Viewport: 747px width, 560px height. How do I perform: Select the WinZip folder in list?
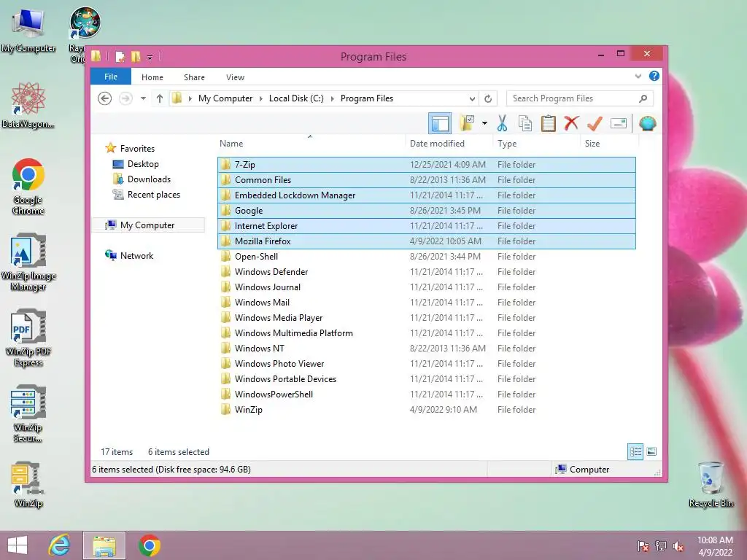click(x=426, y=410)
